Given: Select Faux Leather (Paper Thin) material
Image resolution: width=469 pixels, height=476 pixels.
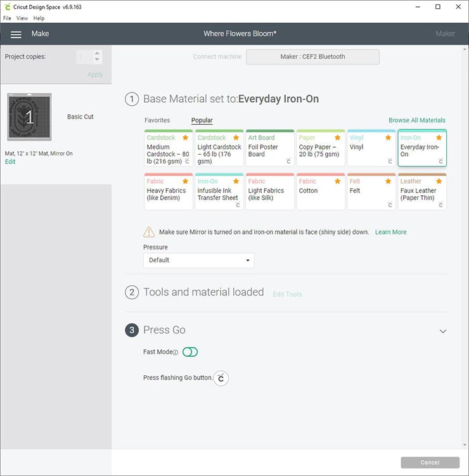Looking at the screenshot, I should coord(422,191).
